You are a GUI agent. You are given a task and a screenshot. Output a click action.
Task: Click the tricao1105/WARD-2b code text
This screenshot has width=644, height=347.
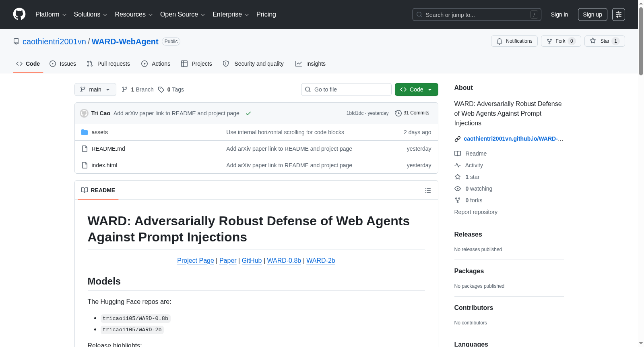coord(132,330)
